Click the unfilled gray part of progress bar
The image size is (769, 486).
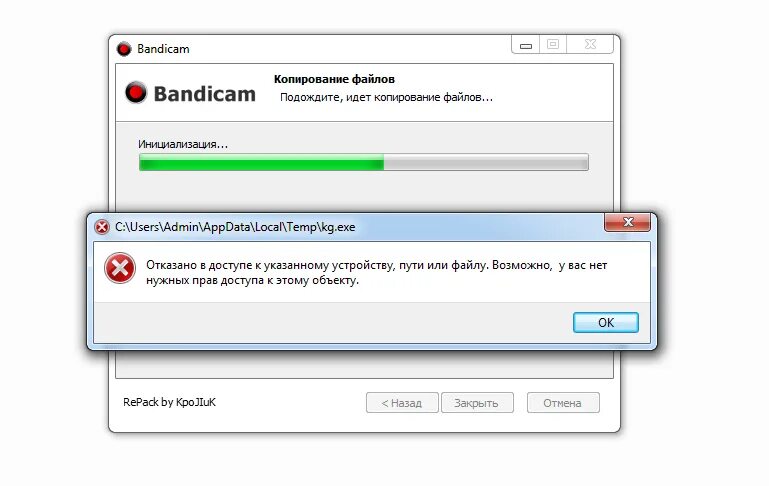pos(486,162)
